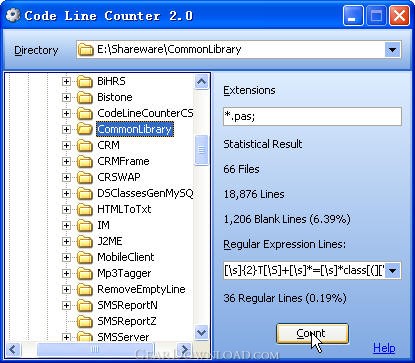The image size is (415, 363).
Task: Select the HTMLToTxt folder name
Action: [x=124, y=209]
